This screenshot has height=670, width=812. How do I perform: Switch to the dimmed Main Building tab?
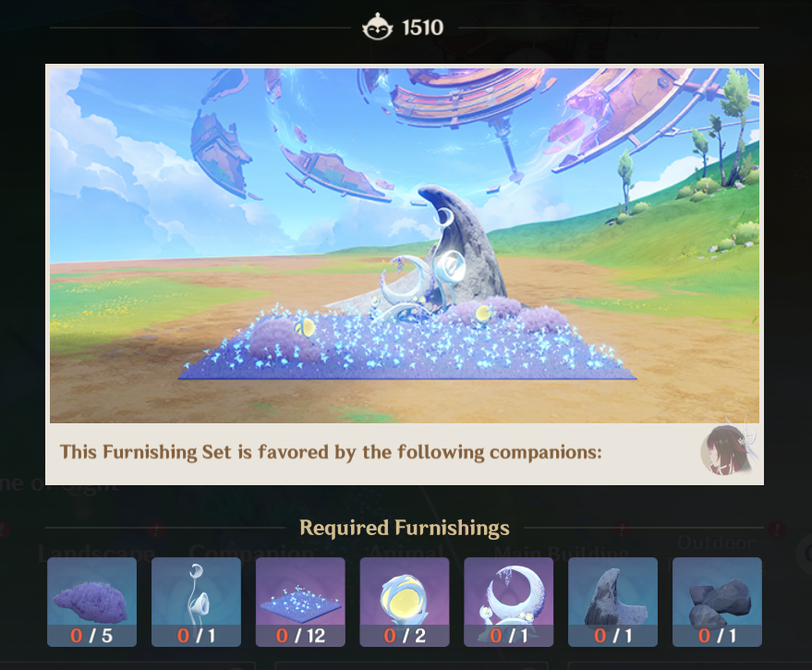(x=562, y=553)
